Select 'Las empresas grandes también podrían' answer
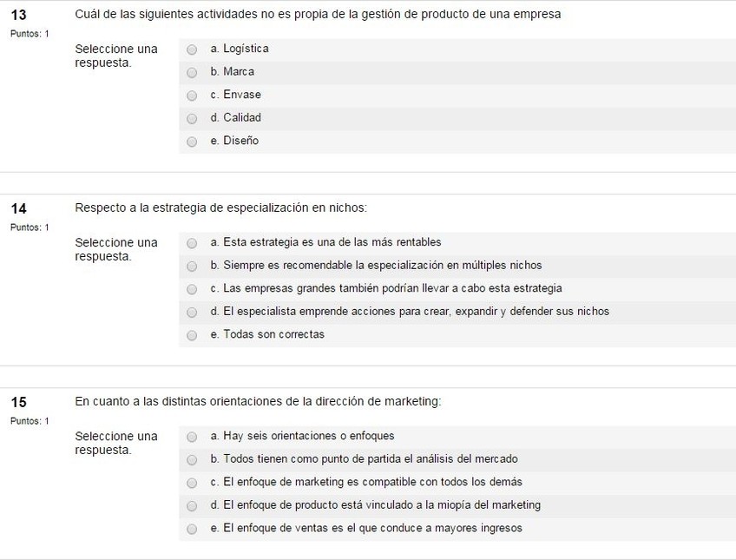 point(192,289)
